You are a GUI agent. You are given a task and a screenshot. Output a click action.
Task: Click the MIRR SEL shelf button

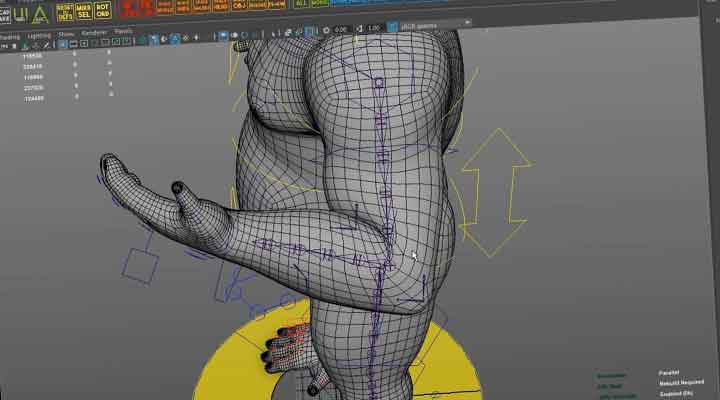point(84,11)
